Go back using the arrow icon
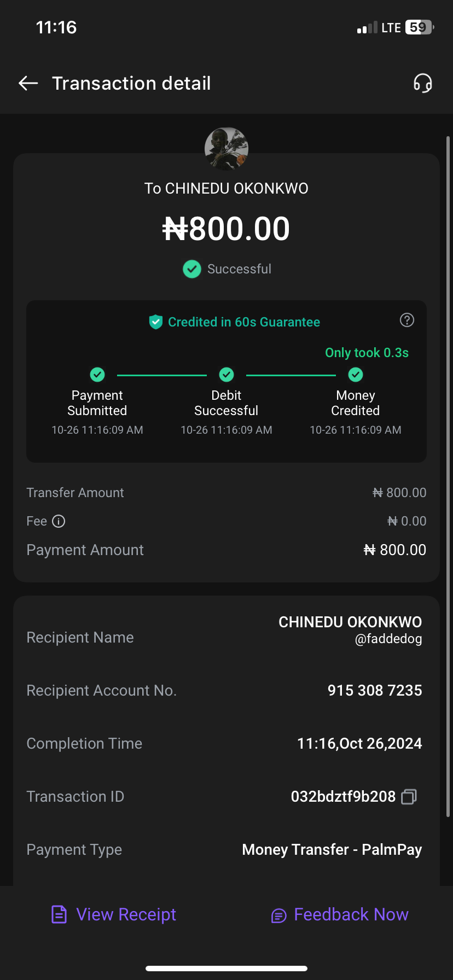This screenshot has width=453, height=980. coord(28,83)
